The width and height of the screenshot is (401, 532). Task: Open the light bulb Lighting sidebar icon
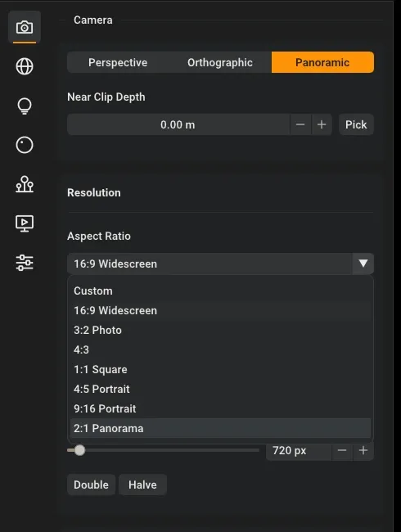click(25, 106)
